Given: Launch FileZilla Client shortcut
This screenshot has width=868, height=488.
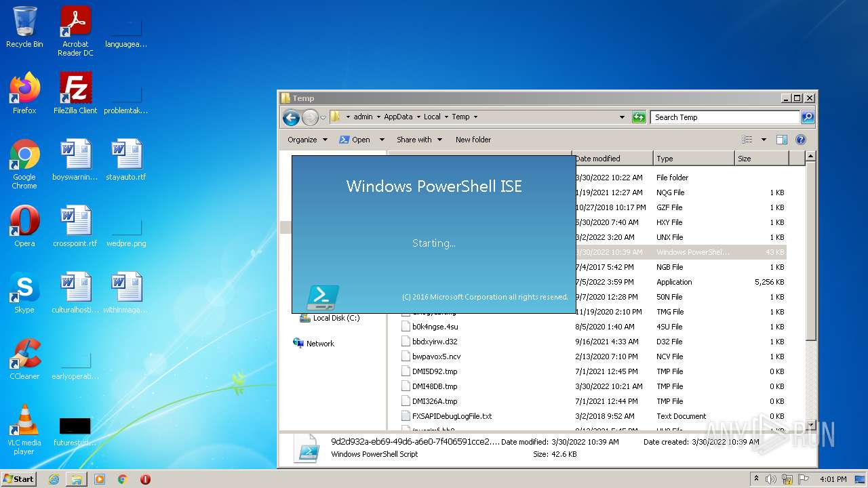Looking at the screenshot, I should click(75, 94).
